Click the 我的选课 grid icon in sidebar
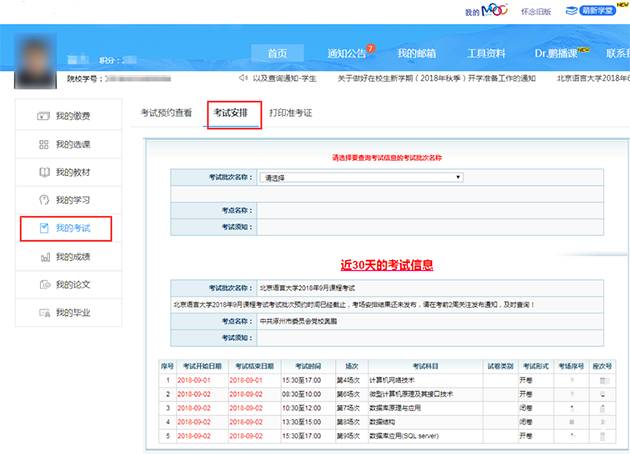The image size is (630, 454). point(43,144)
